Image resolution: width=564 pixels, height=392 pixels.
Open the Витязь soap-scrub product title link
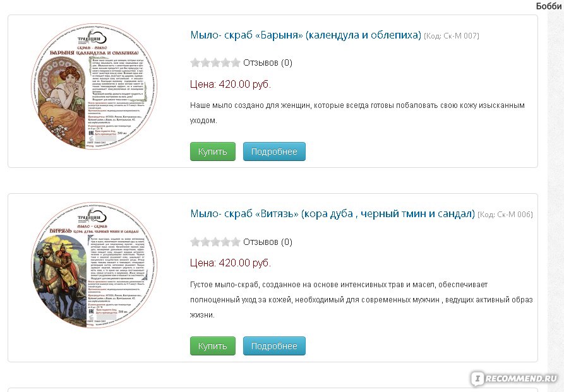click(332, 213)
